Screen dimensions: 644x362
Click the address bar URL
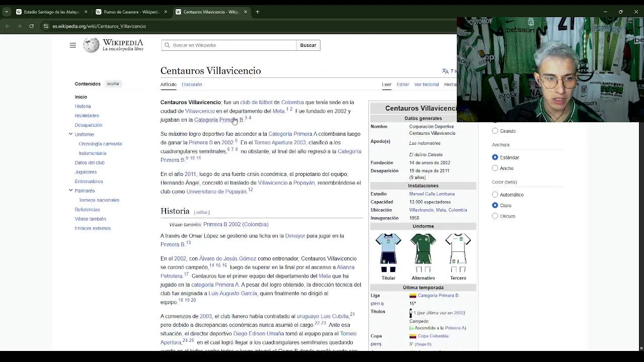(99, 26)
